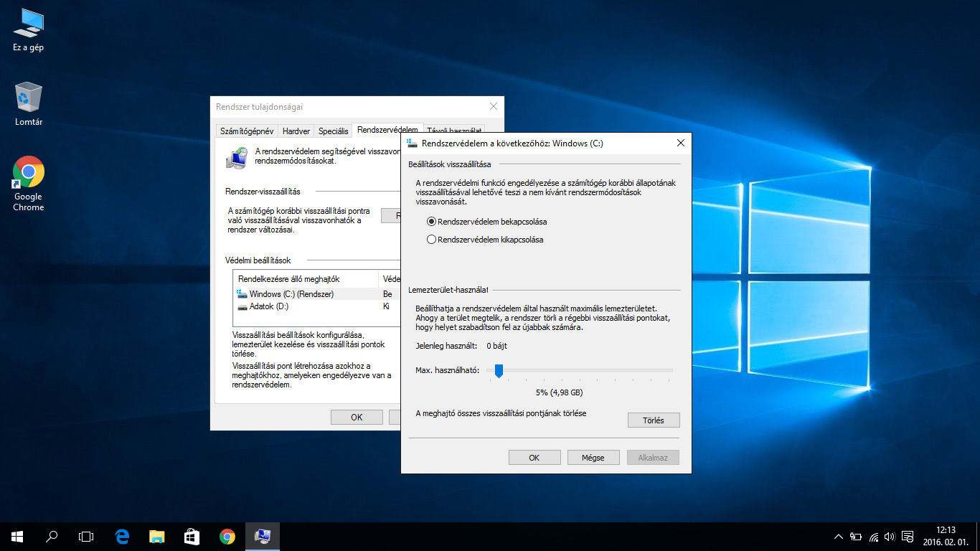Image resolution: width=980 pixels, height=551 pixels.
Task: Open the Windows Store taskbar icon
Action: 192,536
